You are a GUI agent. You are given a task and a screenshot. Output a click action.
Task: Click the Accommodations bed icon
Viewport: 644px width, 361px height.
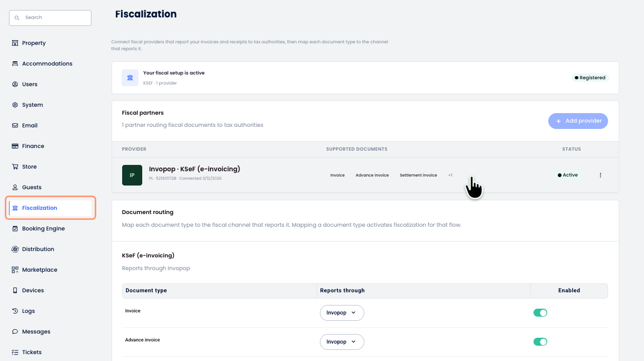[15, 63]
